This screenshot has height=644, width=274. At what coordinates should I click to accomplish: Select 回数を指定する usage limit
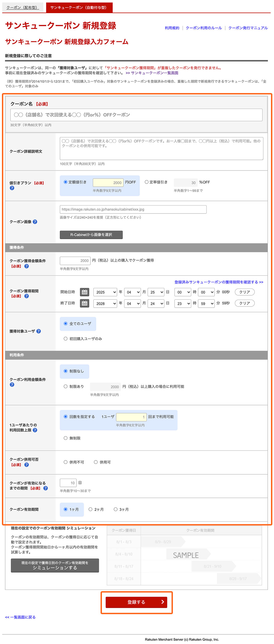point(65,417)
